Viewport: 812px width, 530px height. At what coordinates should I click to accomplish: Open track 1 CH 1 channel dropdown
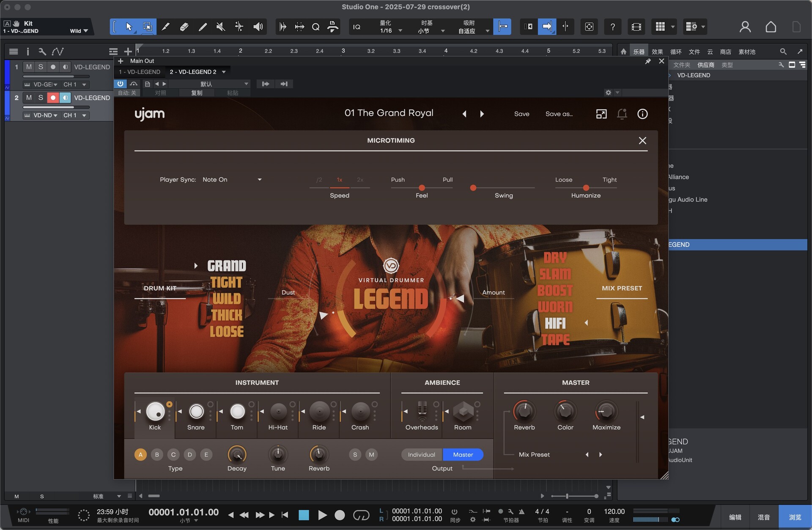[75, 85]
